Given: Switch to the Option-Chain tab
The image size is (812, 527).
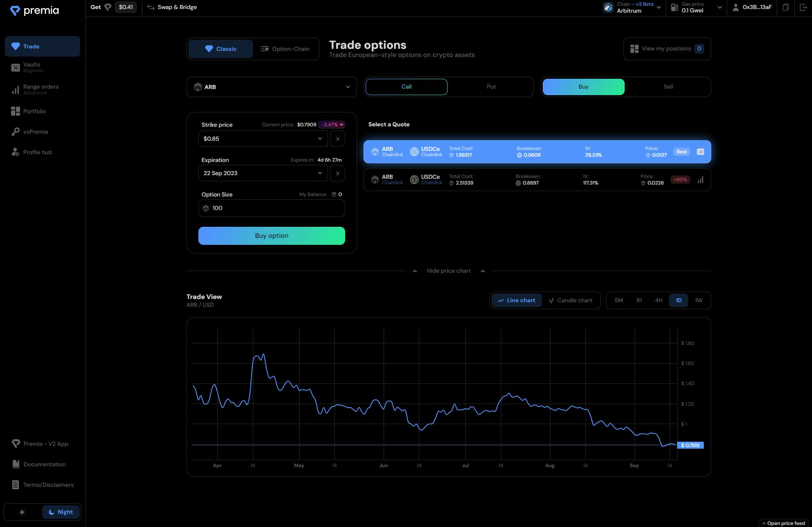Looking at the screenshot, I should pyautogui.click(x=285, y=49).
